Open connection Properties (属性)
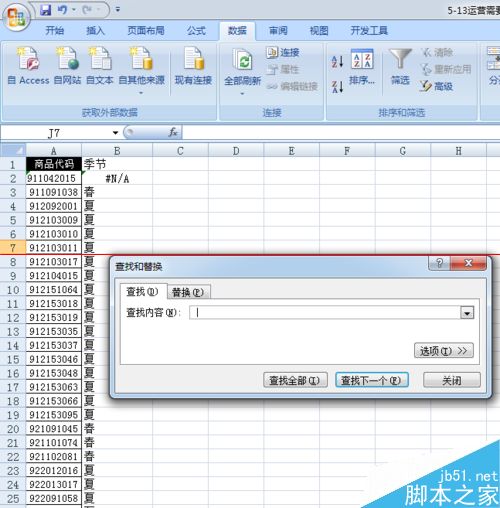This screenshot has height=508, width=500. click(283, 69)
